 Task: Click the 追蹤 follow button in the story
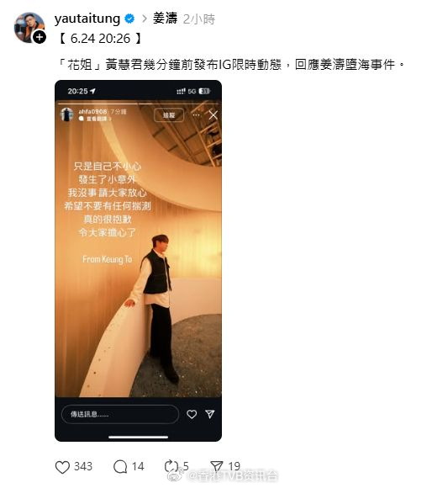(169, 115)
